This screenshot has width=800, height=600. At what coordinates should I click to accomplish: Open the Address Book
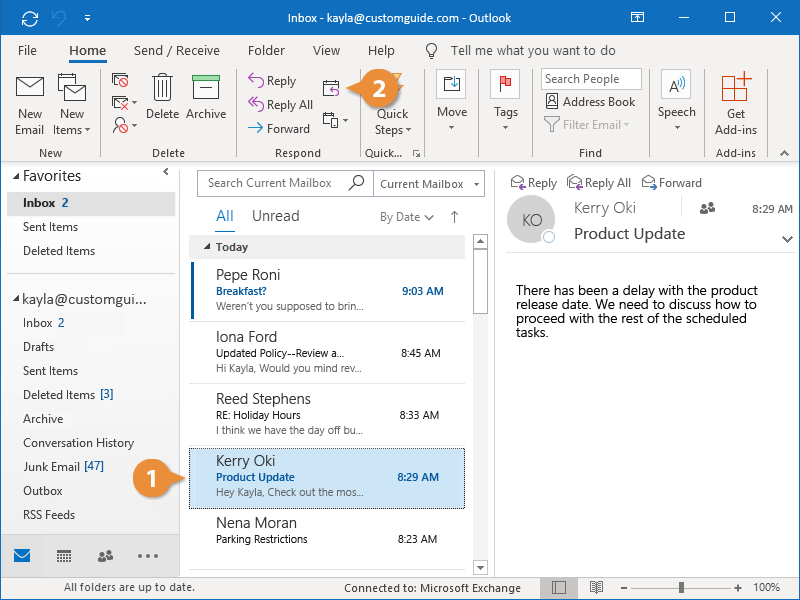click(x=590, y=102)
